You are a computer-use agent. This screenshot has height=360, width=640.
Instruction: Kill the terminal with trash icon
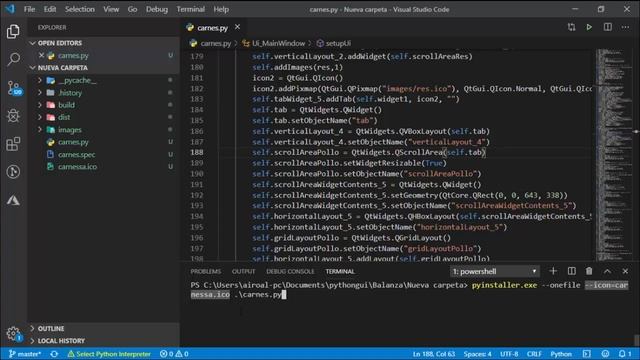589,271
